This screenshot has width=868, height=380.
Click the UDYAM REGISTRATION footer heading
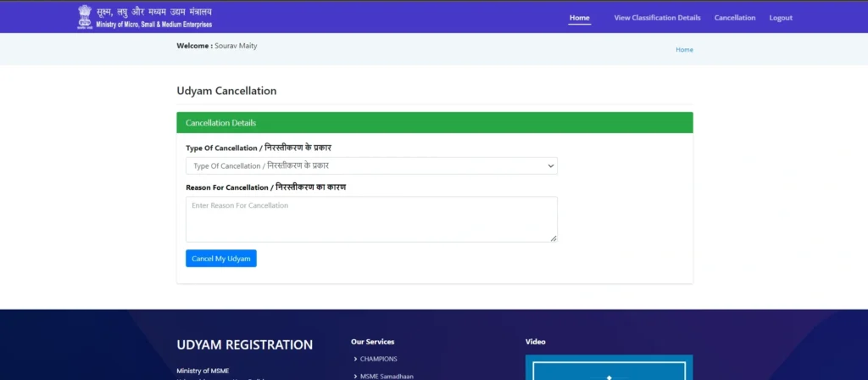pos(245,344)
